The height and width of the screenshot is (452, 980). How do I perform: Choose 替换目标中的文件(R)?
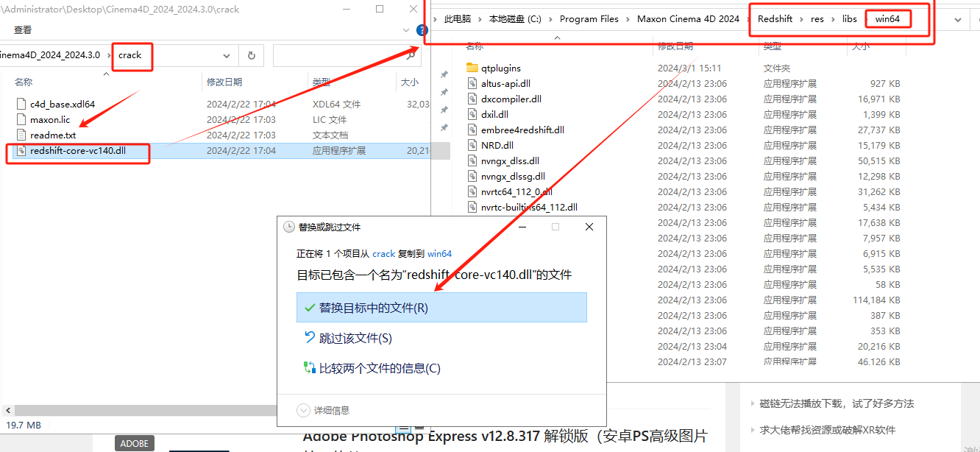coord(441,308)
